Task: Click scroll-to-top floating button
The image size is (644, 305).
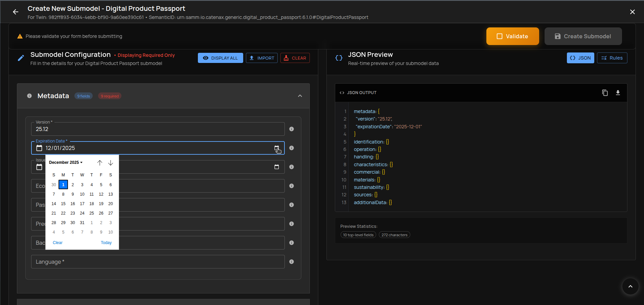Action: tap(630, 286)
